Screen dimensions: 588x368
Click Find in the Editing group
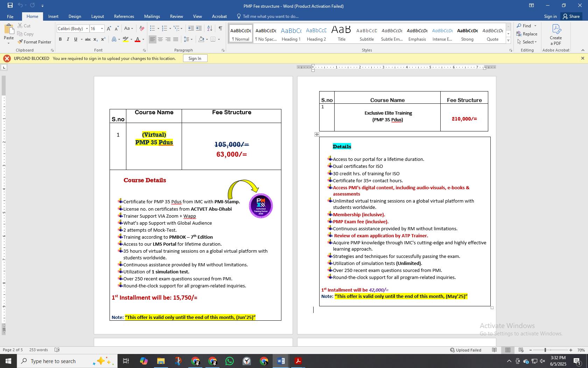point(524,26)
